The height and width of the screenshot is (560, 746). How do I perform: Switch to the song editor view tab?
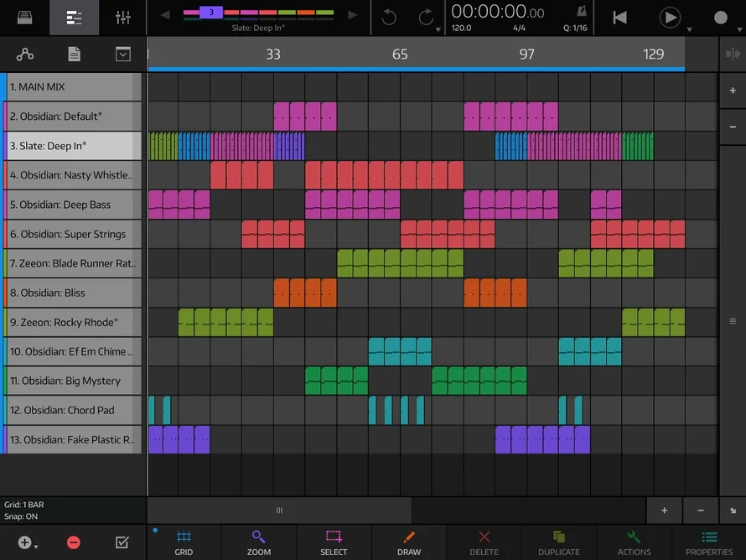click(74, 18)
